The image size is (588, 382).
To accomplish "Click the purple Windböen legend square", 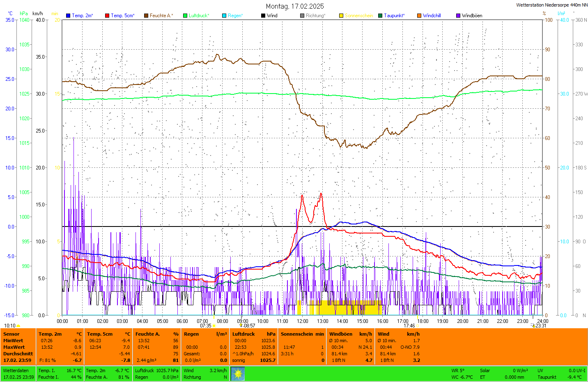I will pyautogui.click(x=458, y=16).
